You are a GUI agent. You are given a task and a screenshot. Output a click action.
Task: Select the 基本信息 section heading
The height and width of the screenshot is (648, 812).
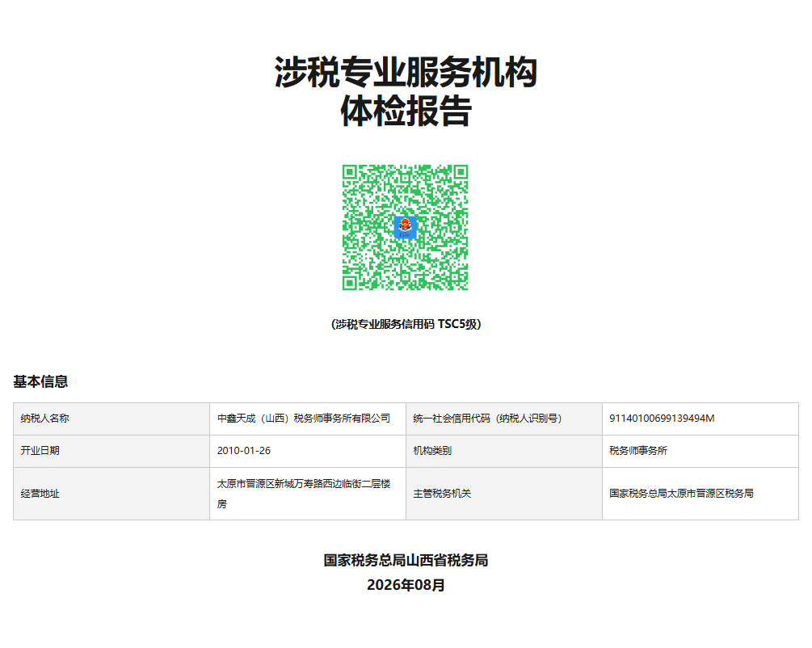(40, 381)
